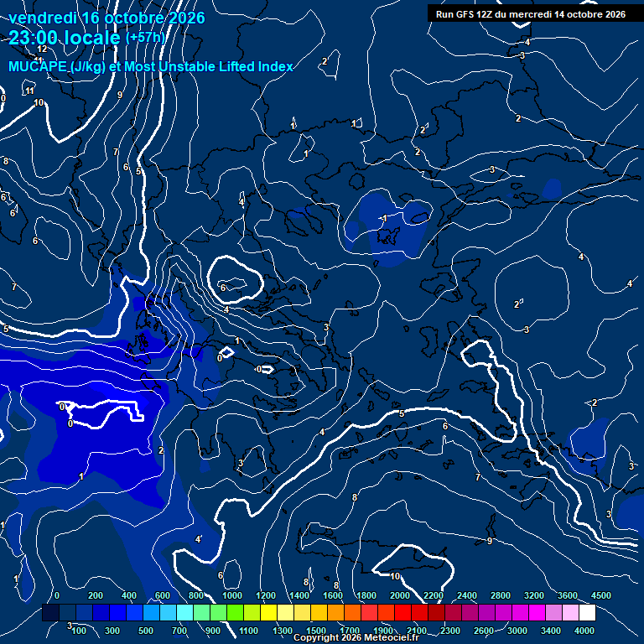Click the legend label '2800'
Viewport: 644px width, 644px height.
[501, 595]
